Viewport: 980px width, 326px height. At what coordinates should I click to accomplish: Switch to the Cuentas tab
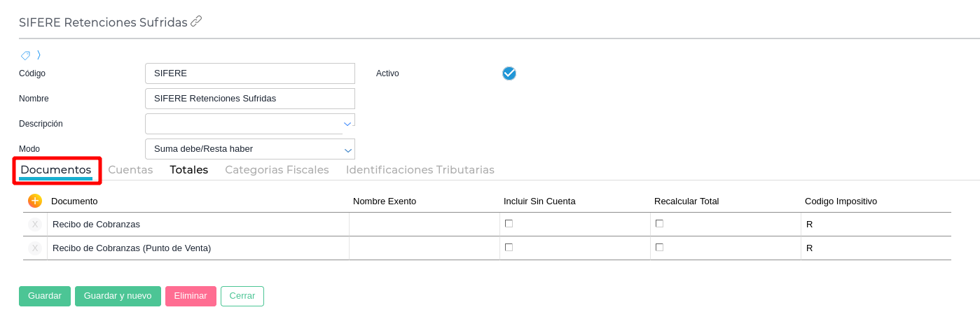click(x=130, y=170)
